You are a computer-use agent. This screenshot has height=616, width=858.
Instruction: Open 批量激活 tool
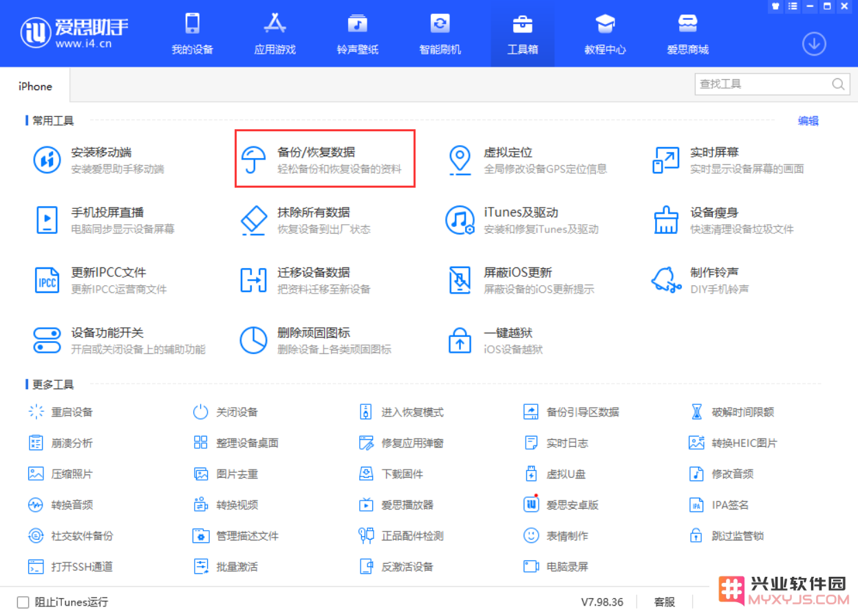point(226,566)
